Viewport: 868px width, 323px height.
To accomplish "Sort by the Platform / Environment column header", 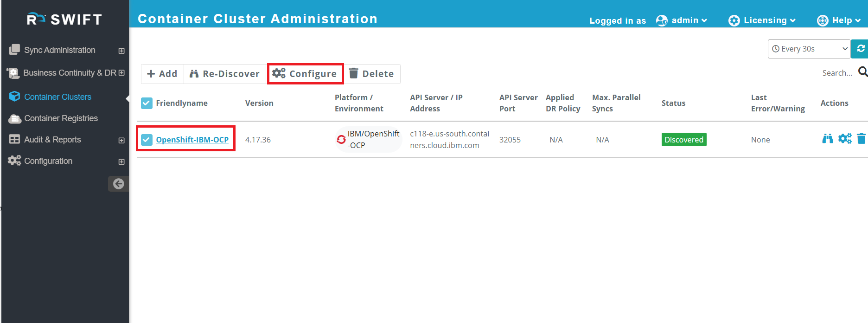I will pos(359,103).
